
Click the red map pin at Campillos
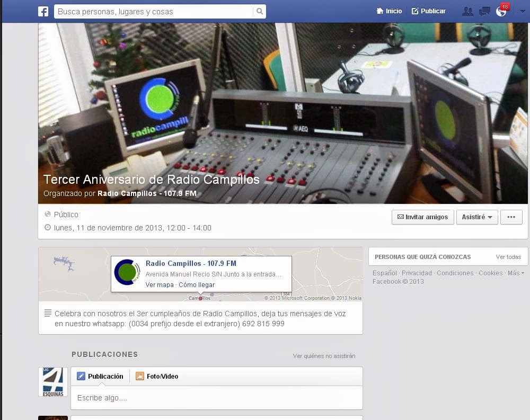click(x=200, y=298)
